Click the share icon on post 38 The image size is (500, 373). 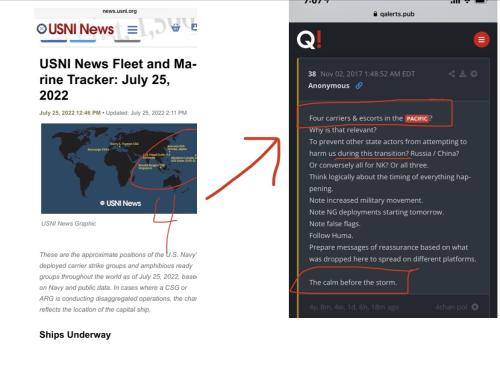[x=452, y=74]
